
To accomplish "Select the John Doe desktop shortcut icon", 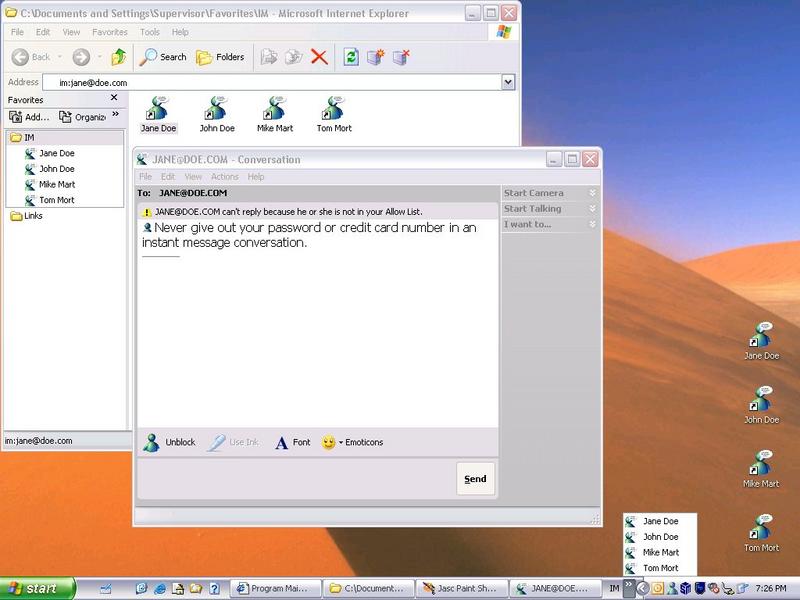I will click(x=762, y=405).
